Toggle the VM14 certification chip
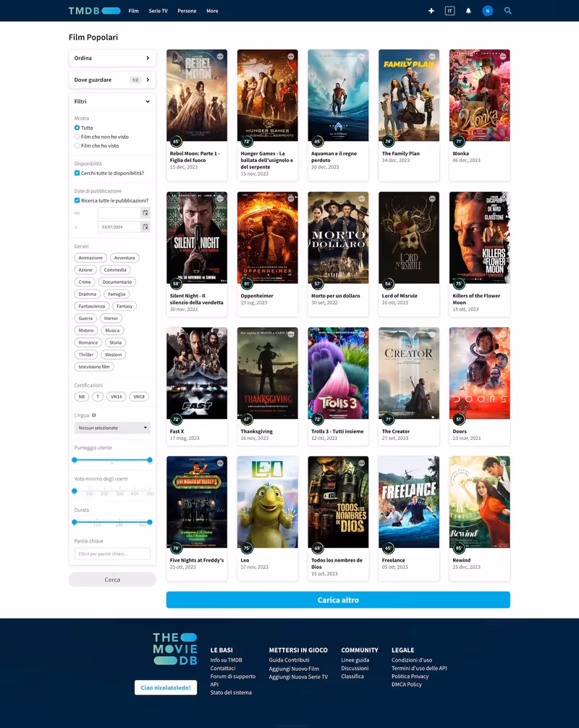579x728 pixels. 116,397
